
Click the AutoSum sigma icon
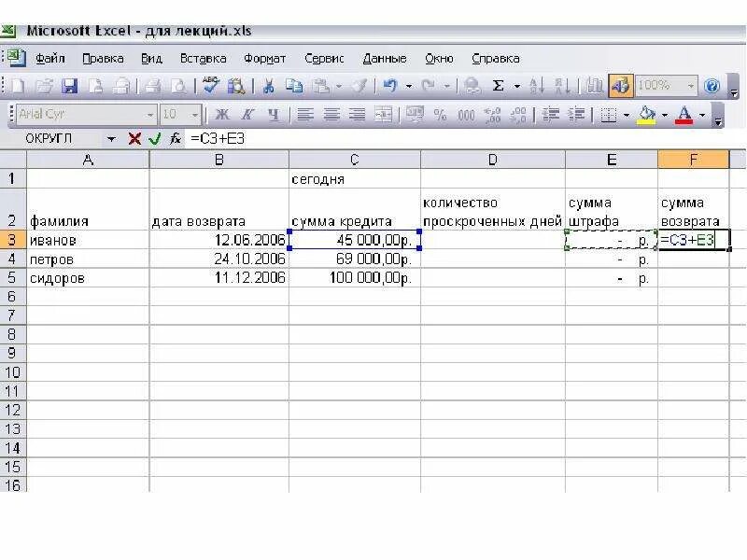point(498,86)
